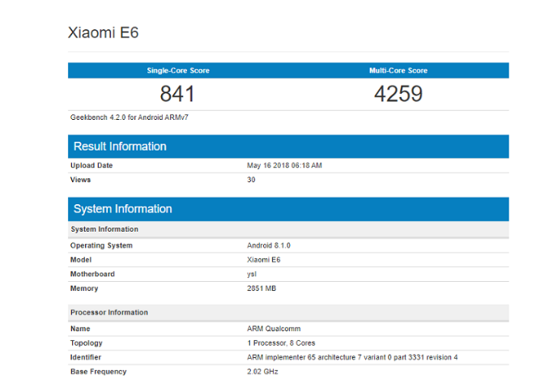This screenshot has height=392, width=536.
Task: Click the single-core score value 841
Action: [177, 94]
